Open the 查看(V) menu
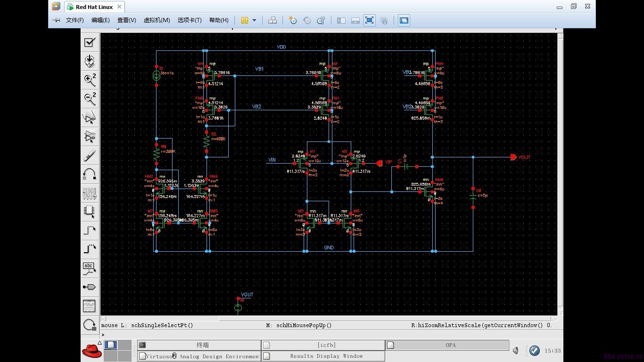 click(126, 20)
